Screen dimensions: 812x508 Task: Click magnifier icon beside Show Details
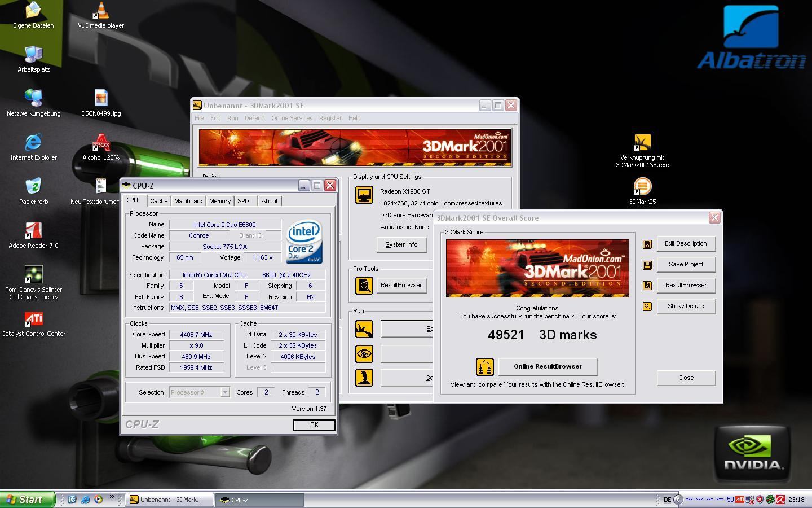[x=647, y=306]
